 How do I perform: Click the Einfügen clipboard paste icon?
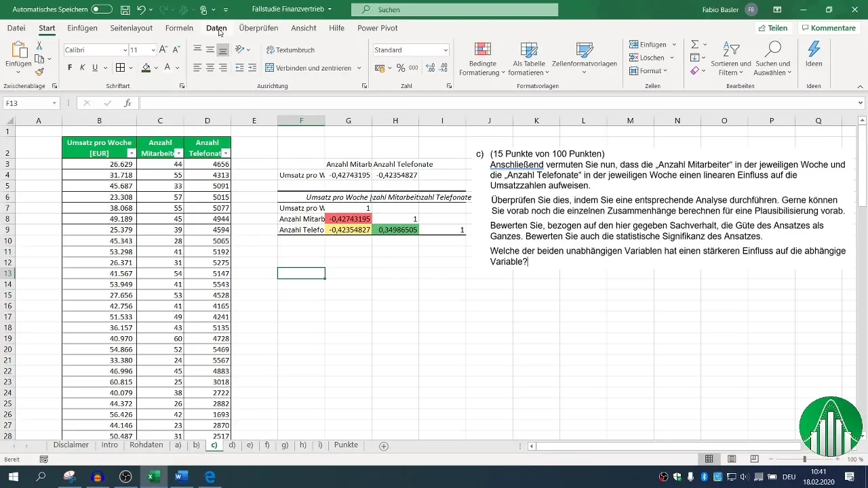(18, 51)
